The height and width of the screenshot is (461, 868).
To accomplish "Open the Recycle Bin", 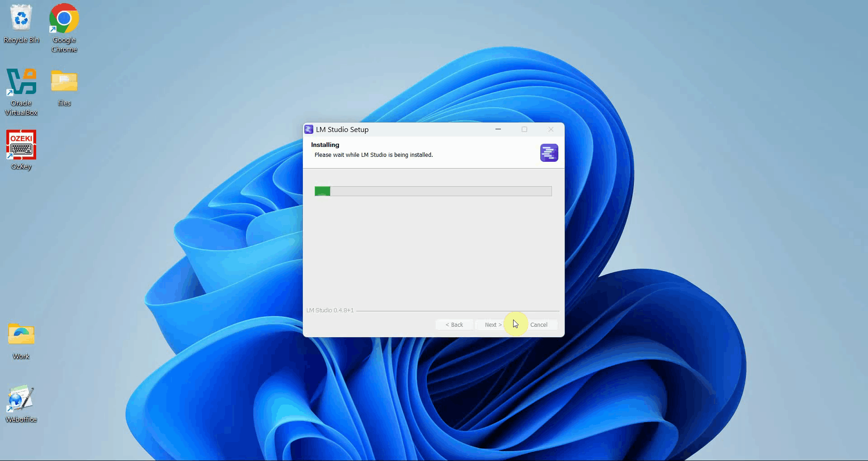I will coord(21,19).
